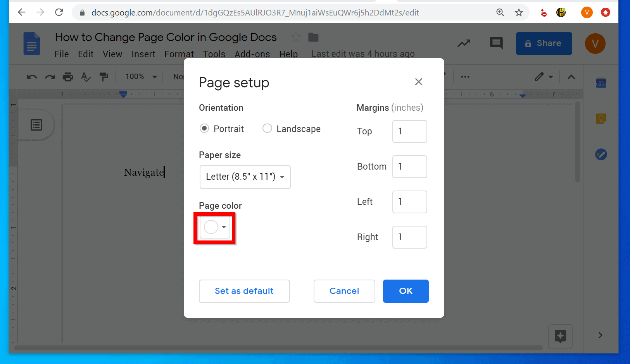Open the yellow globe extension icon
630x364 pixels.
tap(561, 12)
